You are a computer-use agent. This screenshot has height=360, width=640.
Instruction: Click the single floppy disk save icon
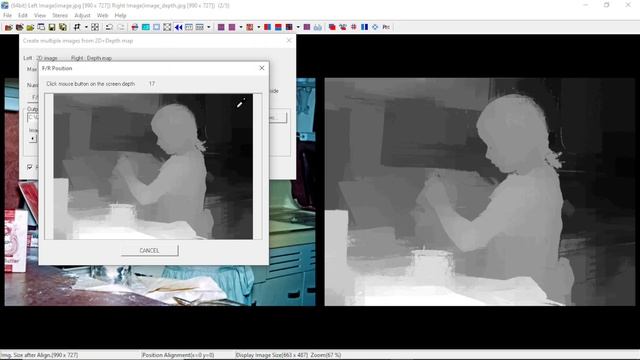click(52, 27)
